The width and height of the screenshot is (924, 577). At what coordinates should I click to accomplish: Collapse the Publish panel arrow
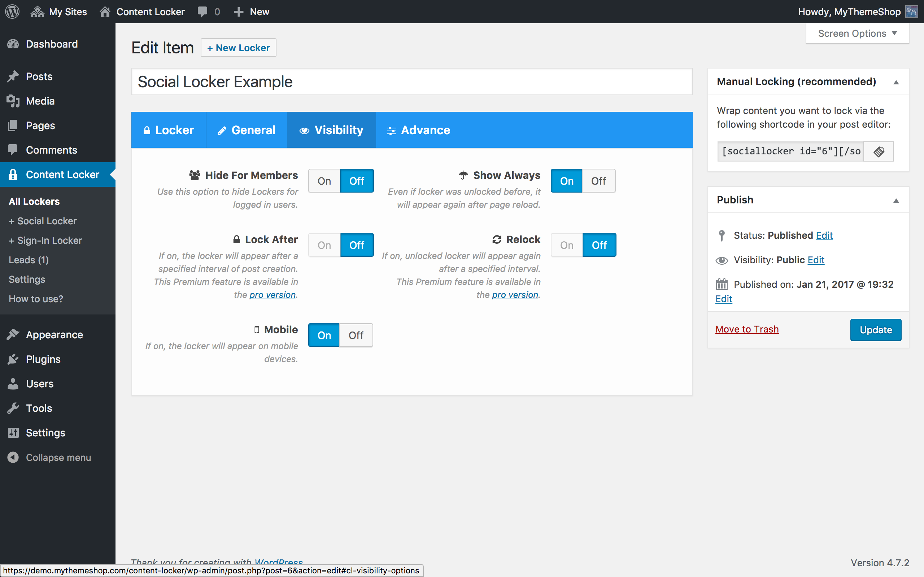(x=896, y=201)
